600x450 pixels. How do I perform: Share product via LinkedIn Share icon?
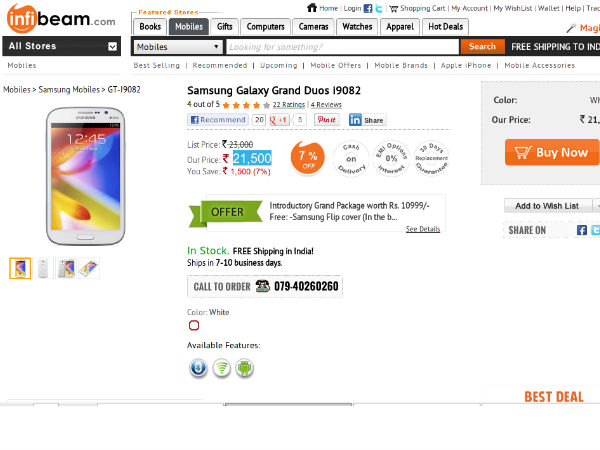pos(366,120)
